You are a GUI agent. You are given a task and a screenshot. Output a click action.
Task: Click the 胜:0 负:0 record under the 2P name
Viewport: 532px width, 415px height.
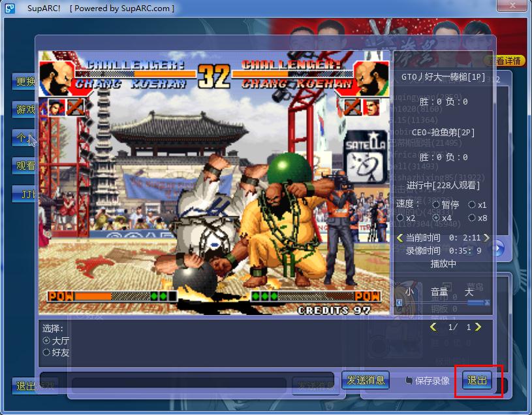point(443,158)
